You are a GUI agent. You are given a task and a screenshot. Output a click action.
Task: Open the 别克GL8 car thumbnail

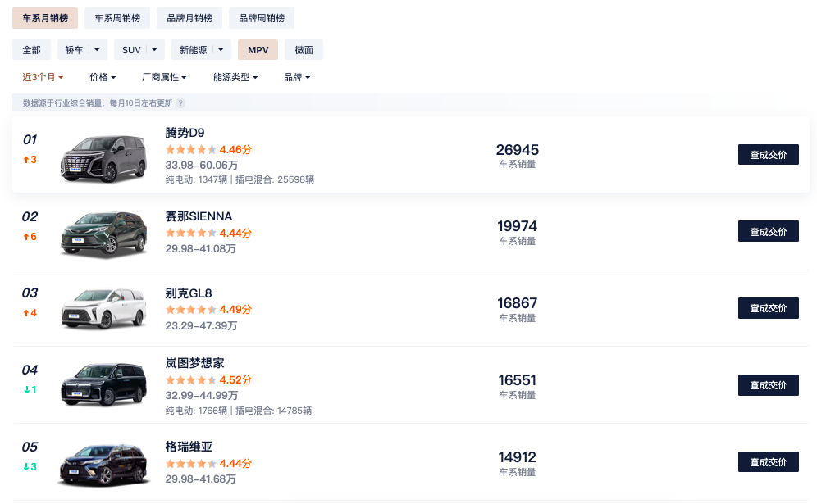click(x=103, y=308)
